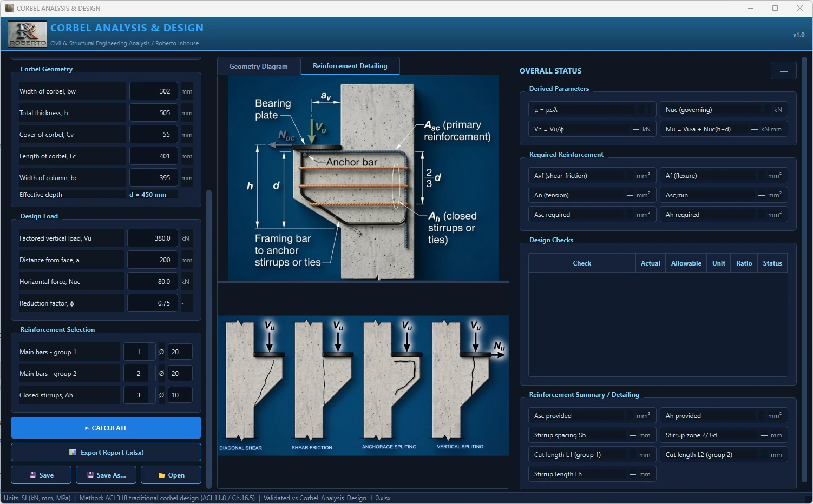This screenshot has height=504, width=813.
Task: Click the 'Cut length L1 (group 1)' field
Action: 592,455
